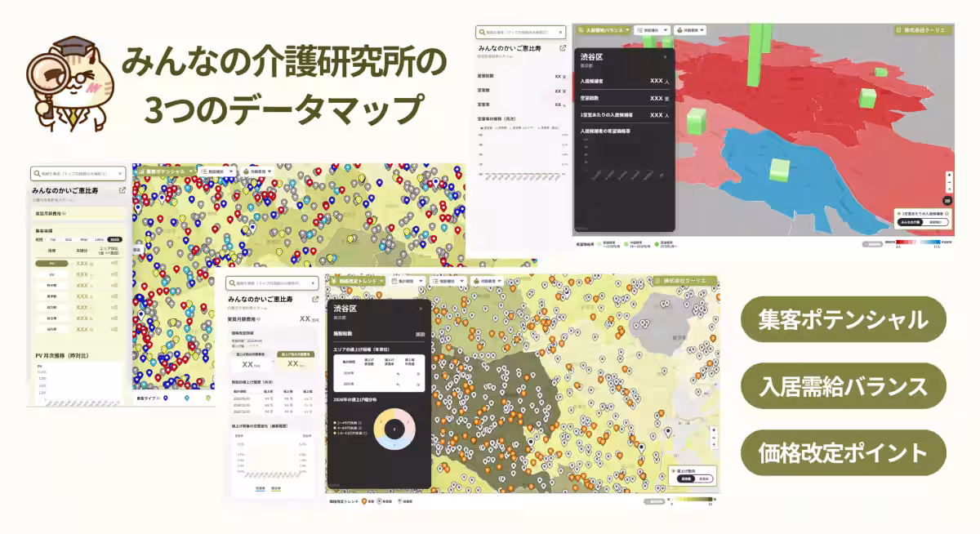Click blue pin in 集客タイプ legend
The height and width of the screenshot is (534, 980).
point(166,398)
